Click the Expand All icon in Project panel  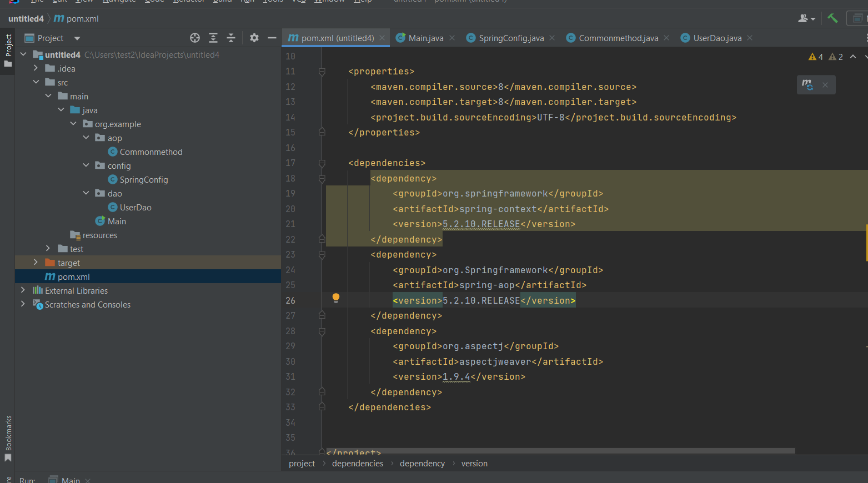click(x=213, y=38)
